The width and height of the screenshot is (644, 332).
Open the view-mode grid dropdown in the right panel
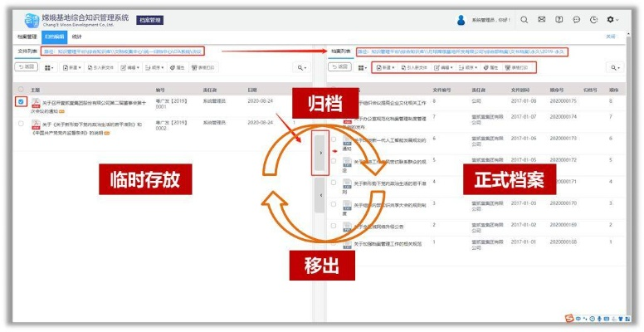[362, 68]
